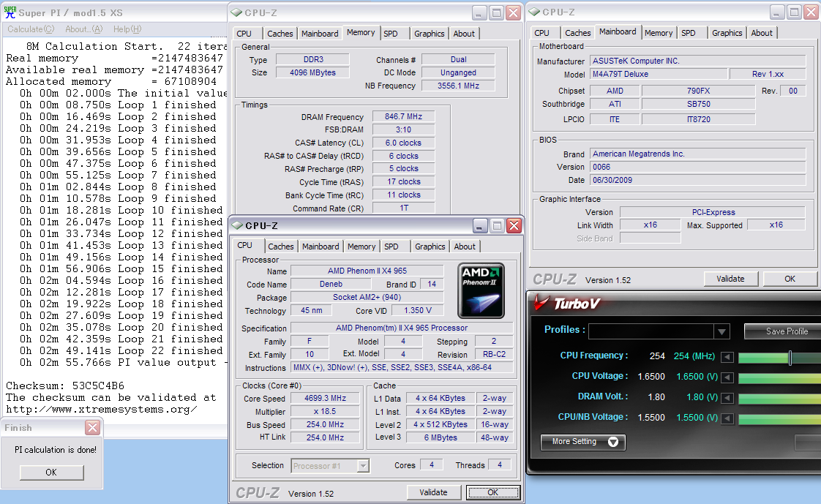
Task: Click the TurboV logo
Action: [x=566, y=303]
